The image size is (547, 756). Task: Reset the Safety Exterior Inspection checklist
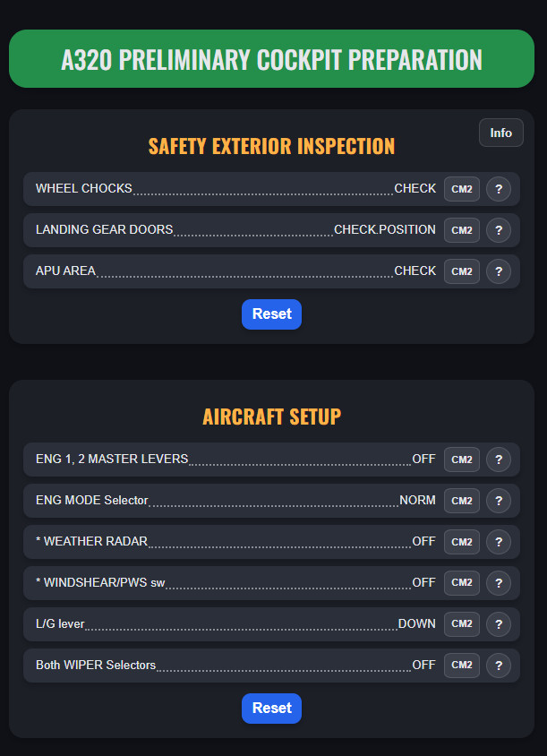point(271,314)
